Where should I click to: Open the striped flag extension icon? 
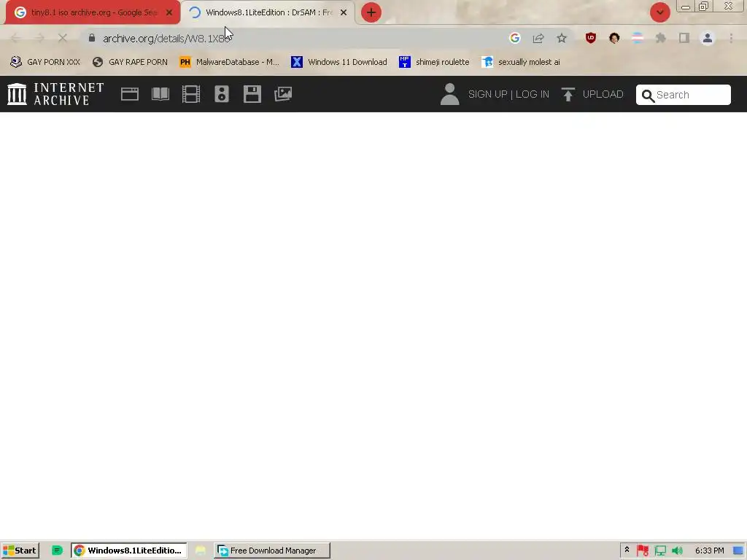click(638, 38)
